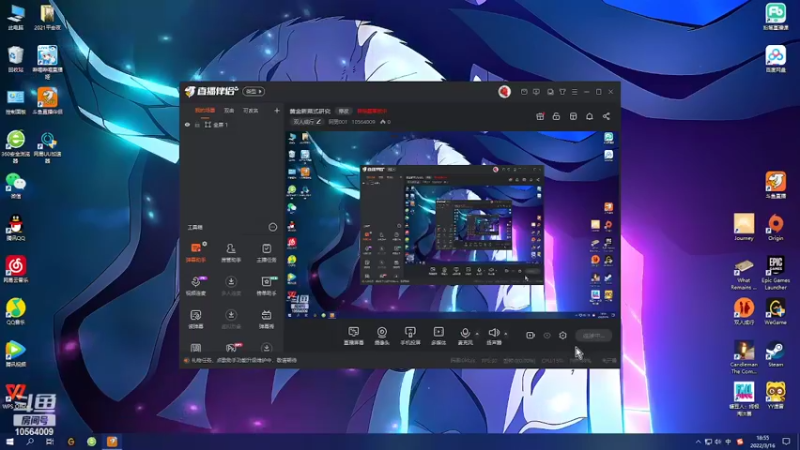Click the record video icon beside the start button
This screenshot has height=450, width=800.
(x=530, y=335)
